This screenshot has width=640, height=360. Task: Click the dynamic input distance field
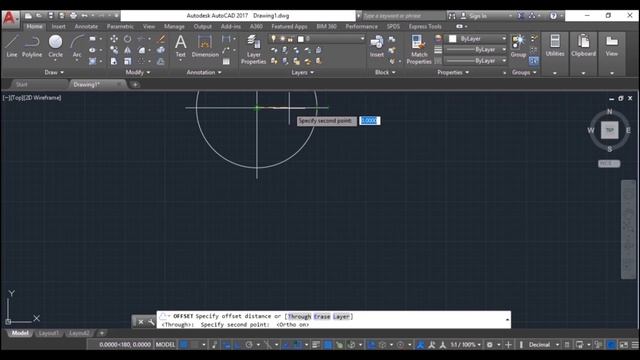[369, 121]
